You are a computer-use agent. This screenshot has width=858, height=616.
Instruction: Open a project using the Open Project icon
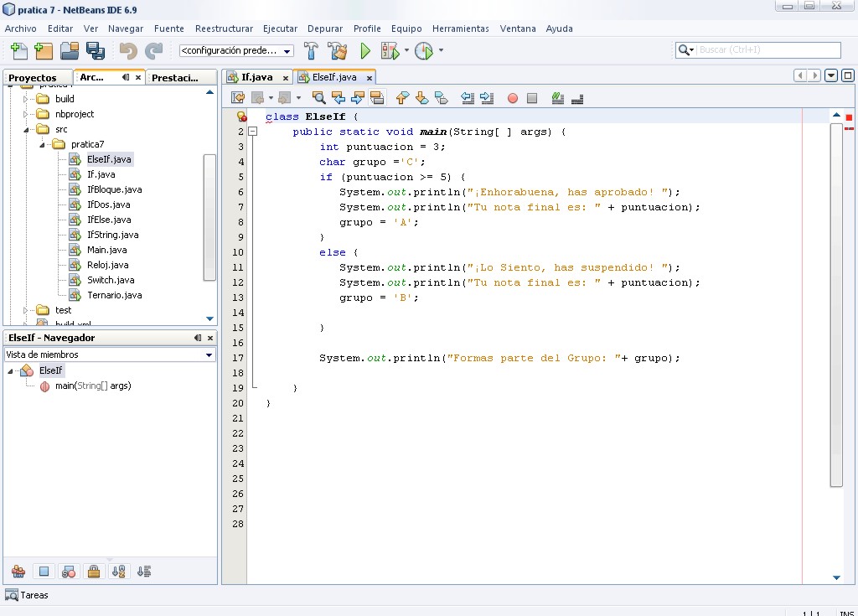tap(70, 50)
